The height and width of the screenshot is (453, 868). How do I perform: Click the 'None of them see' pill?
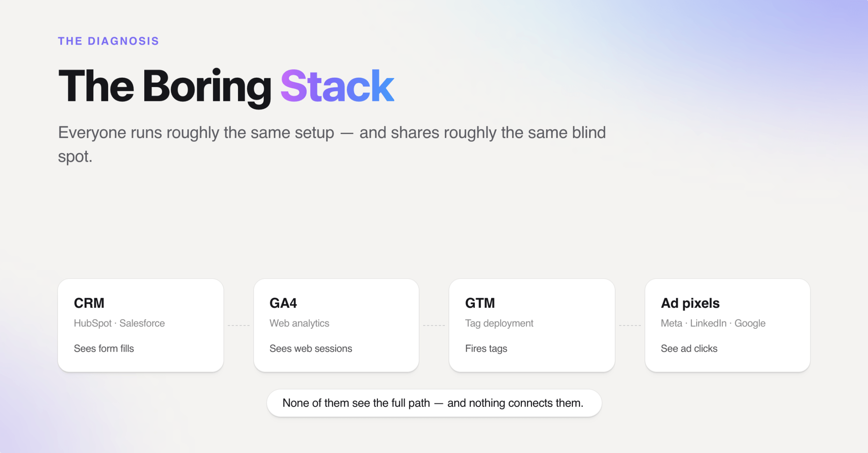click(434, 403)
